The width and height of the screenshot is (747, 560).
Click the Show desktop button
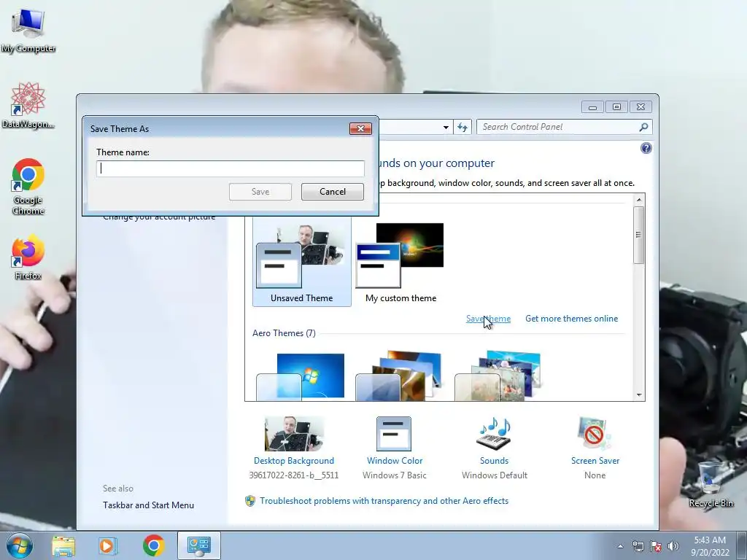pyautogui.click(x=741, y=546)
